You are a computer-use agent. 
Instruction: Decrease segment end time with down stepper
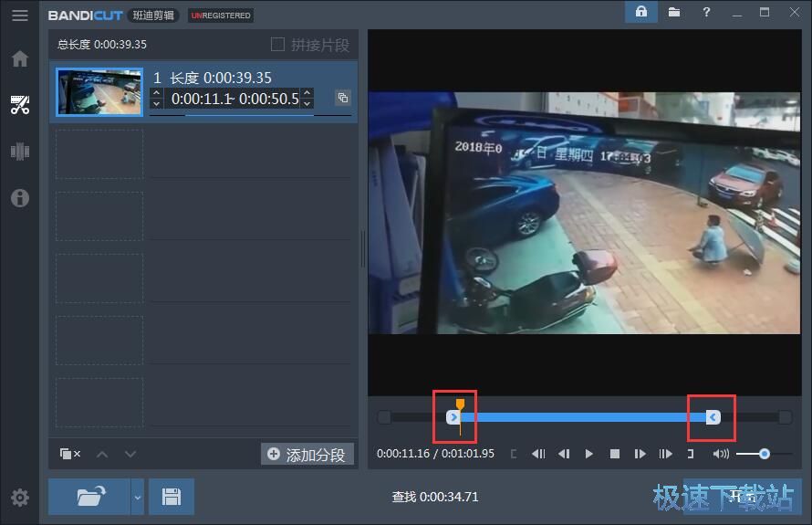(x=307, y=103)
